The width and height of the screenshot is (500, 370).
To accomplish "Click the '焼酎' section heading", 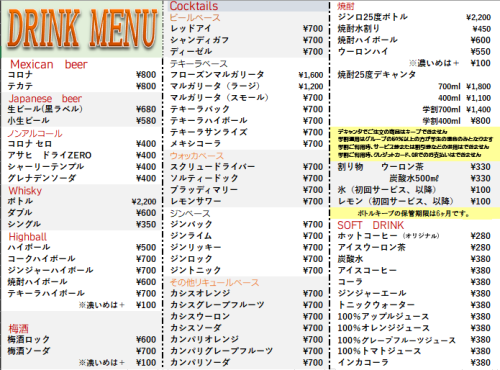I will point(346,6).
